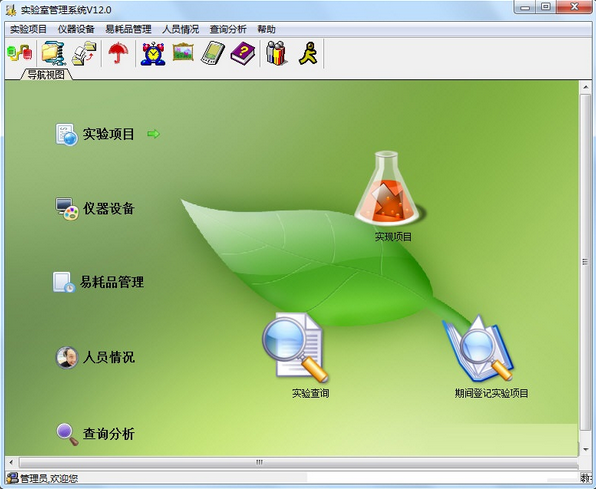
Task: Click the 查询分析 magnifier icon
Action: [67, 434]
